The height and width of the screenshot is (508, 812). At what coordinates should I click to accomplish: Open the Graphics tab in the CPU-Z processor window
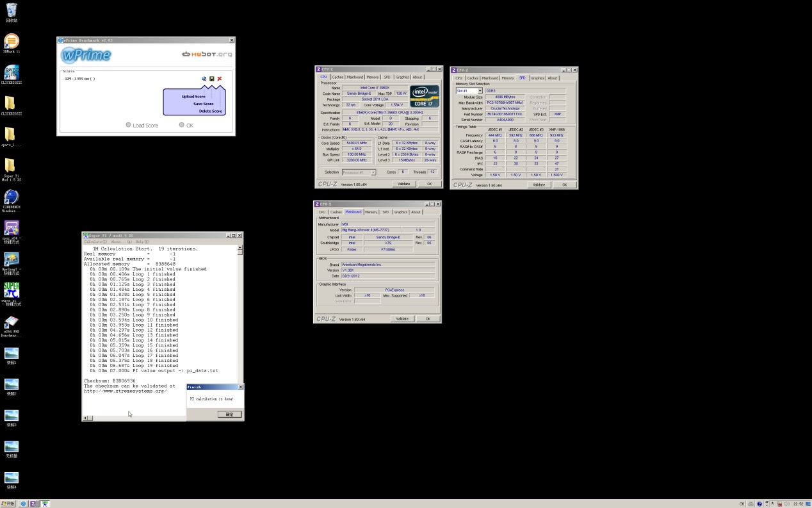pyautogui.click(x=402, y=77)
